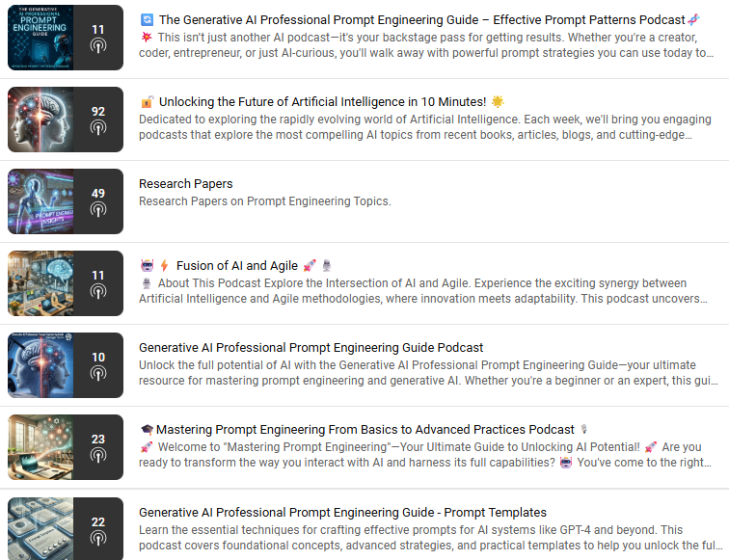Open Unlocking the Future of Artificial Intelligence title
The height and width of the screenshot is (560, 729).
coord(322,102)
